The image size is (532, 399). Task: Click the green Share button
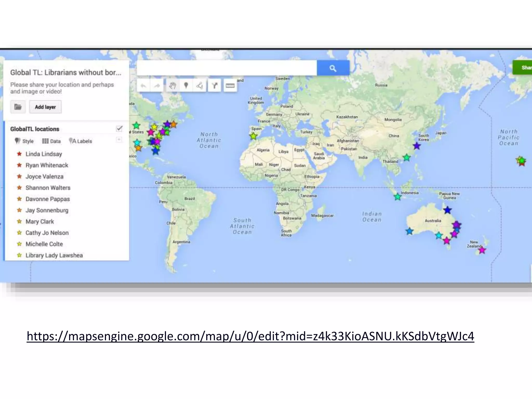pos(522,68)
